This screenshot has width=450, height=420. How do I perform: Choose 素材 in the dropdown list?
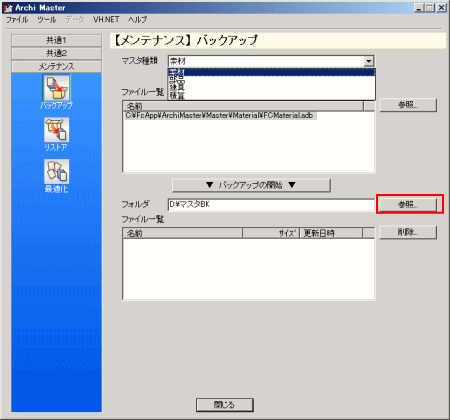[271, 72]
